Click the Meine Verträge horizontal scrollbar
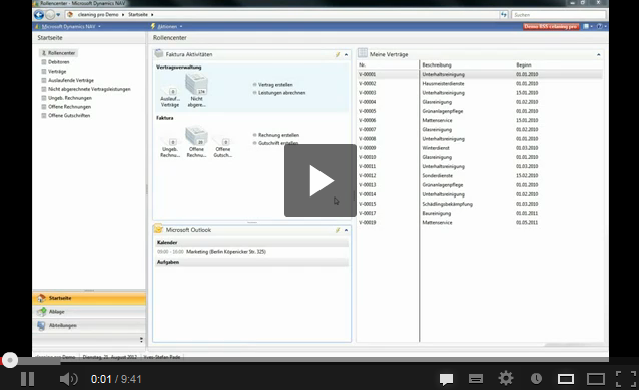Screen dimensions: 639x390 point(573,345)
